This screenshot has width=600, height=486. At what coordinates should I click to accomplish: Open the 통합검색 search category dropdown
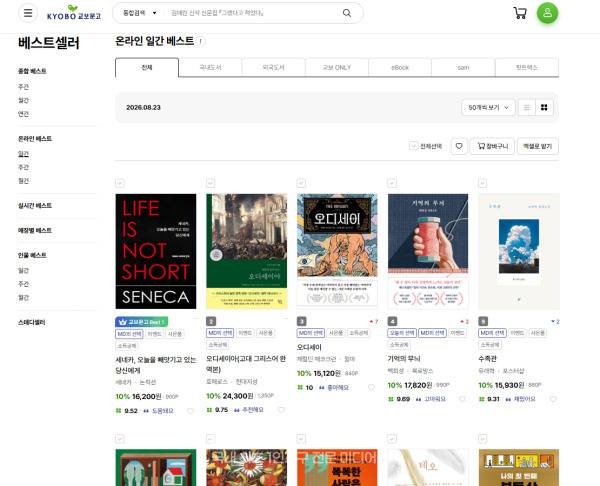tap(139, 13)
